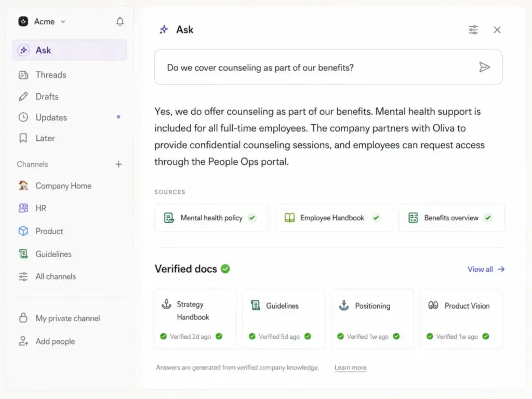Viewport: 532px width, 399px height.
Task: Open Later saved items
Action: [x=70, y=138]
